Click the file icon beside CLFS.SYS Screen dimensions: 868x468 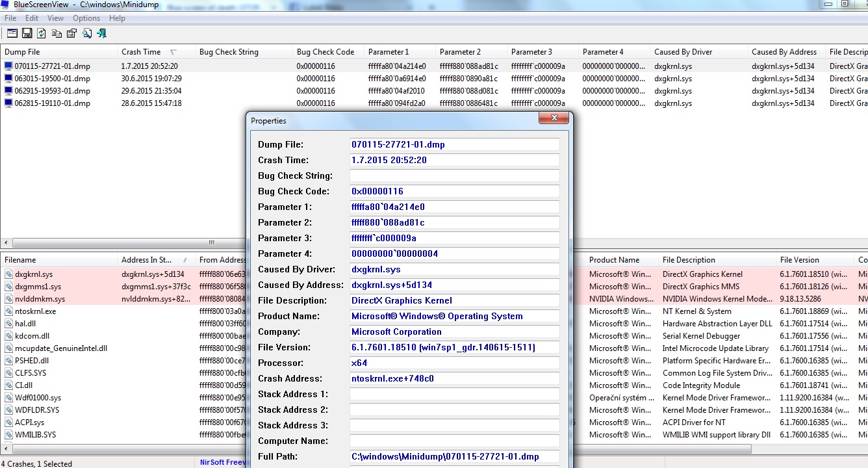[x=8, y=373]
